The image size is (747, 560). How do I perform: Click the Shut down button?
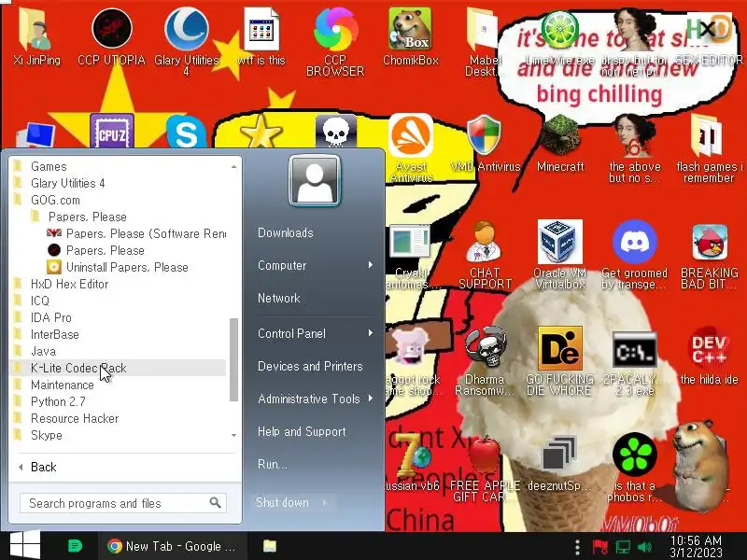(x=283, y=502)
